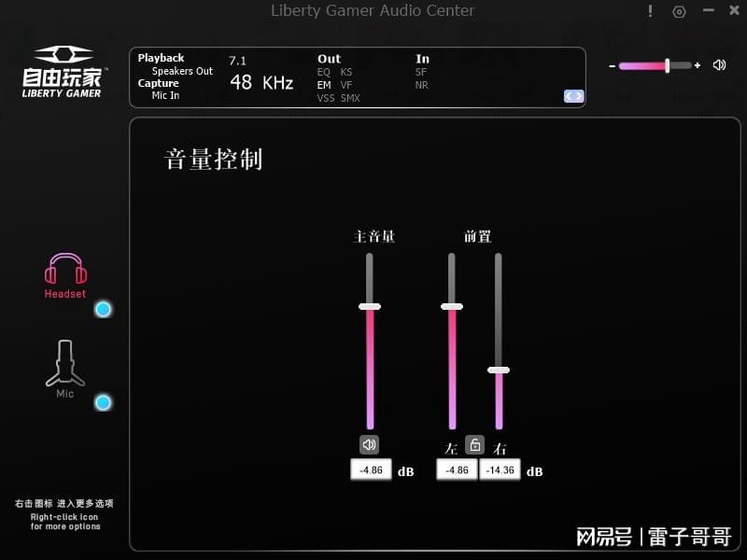Click the 音量控制 heading
Screen dimensions: 747x560
point(214,159)
